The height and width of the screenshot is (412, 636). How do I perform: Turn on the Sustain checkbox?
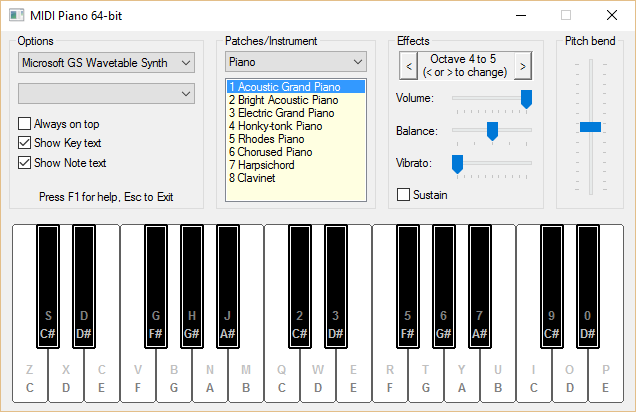coord(403,195)
